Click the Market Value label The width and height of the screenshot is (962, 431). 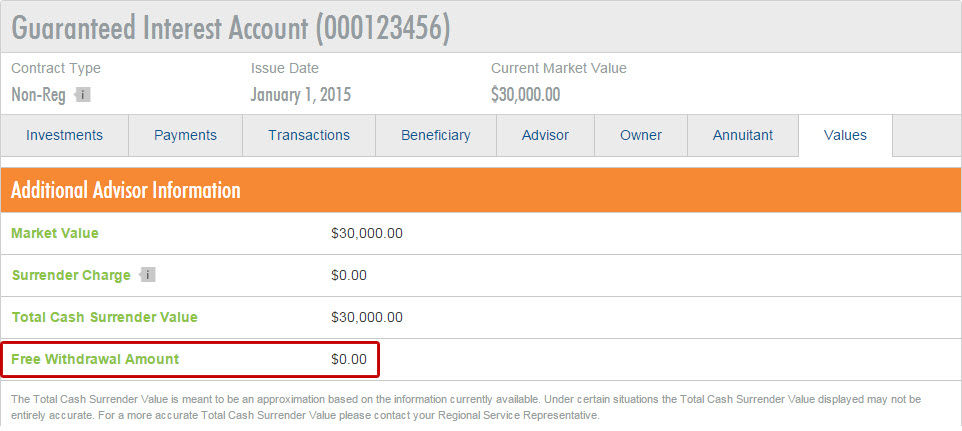click(55, 233)
